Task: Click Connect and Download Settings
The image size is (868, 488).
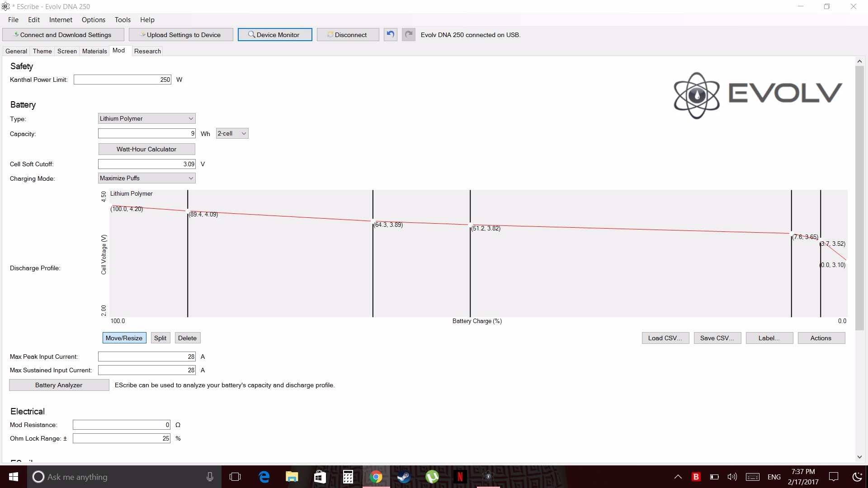Action: tap(63, 35)
